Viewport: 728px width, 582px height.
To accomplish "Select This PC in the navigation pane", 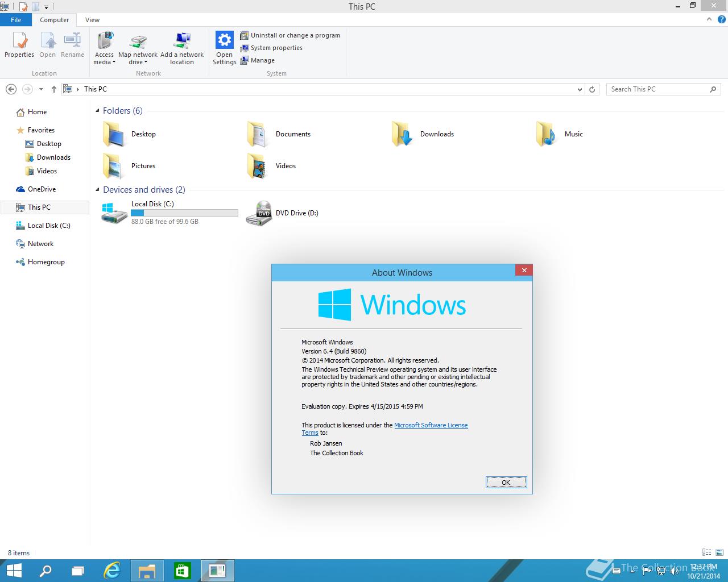I will pos(44,207).
